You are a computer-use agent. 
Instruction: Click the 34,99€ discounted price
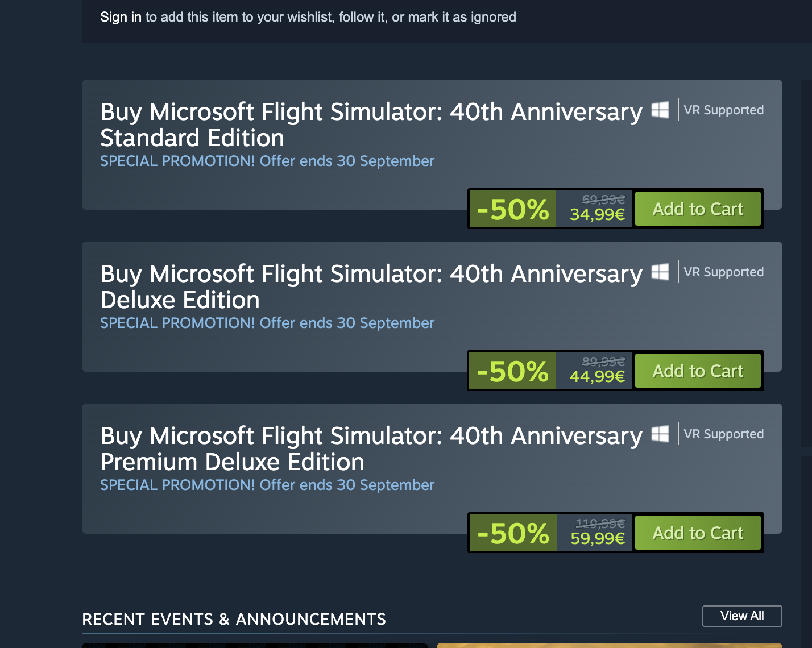tap(597, 215)
